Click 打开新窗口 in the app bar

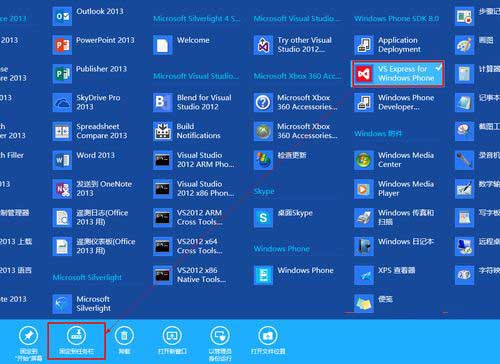coord(172,340)
